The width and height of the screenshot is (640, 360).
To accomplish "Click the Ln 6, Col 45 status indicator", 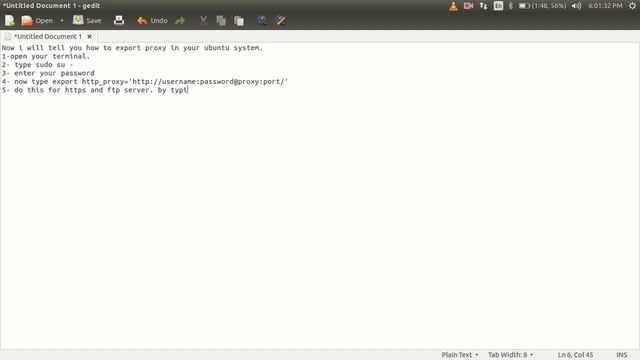I will (x=575, y=355).
